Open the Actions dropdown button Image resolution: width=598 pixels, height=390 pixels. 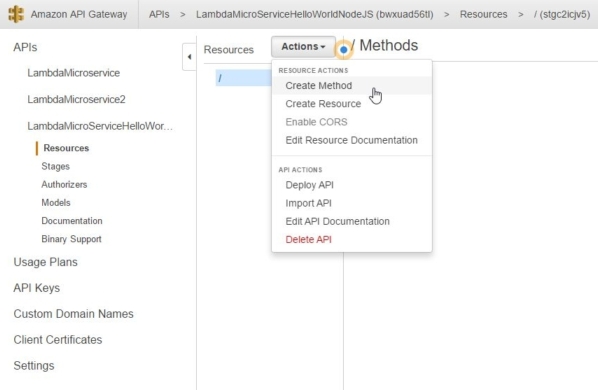(303, 47)
